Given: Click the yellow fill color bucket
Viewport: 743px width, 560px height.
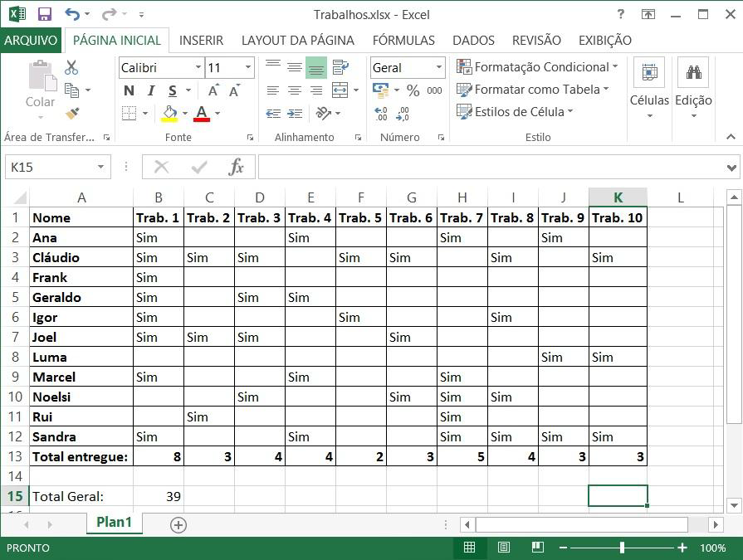Looking at the screenshot, I should (169, 113).
